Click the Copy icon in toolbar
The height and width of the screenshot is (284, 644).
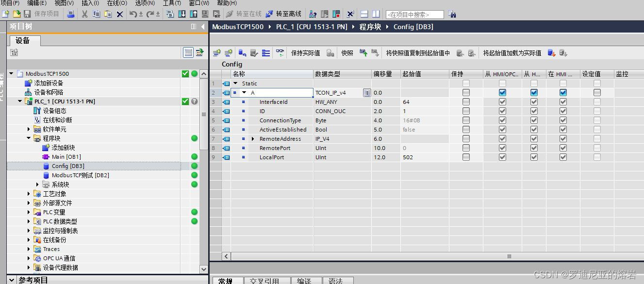coord(96,14)
